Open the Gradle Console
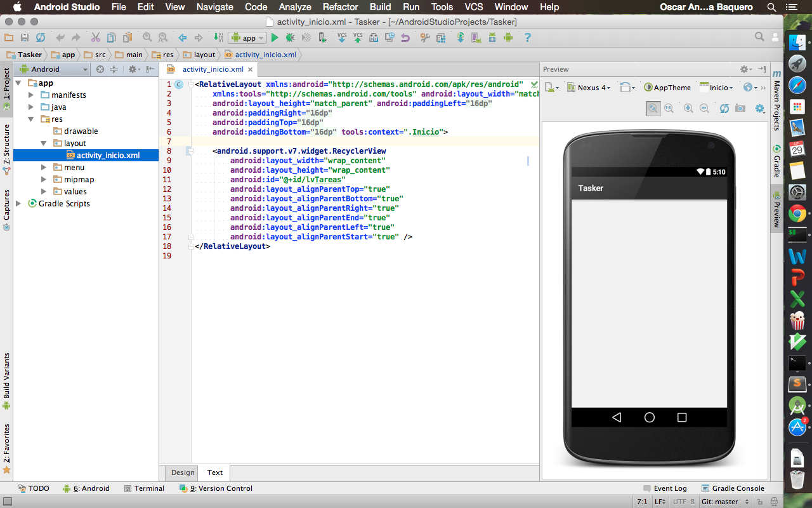The height and width of the screenshot is (508, 812). tap(733, 488)
